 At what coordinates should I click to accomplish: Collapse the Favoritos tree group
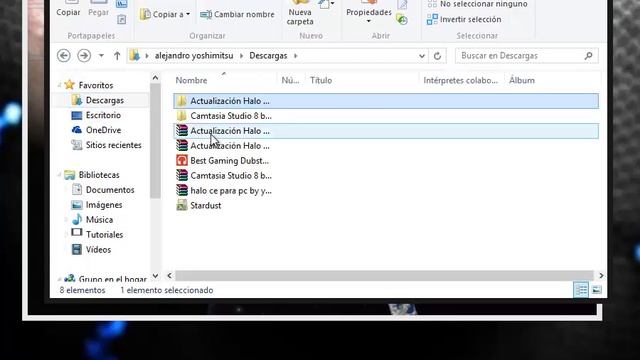60,85
